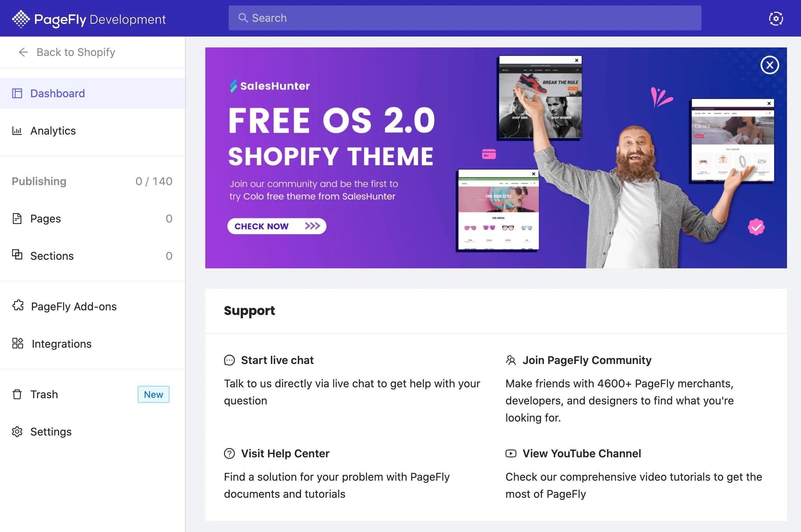
Task: Click the Sections icon in sidebar
Action: (17, 255)
